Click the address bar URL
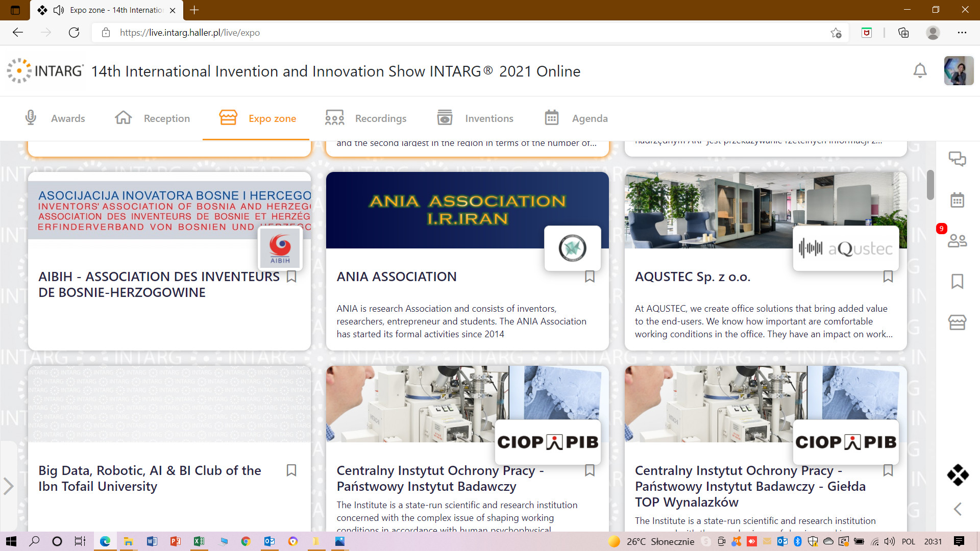 tap(190, 33)
